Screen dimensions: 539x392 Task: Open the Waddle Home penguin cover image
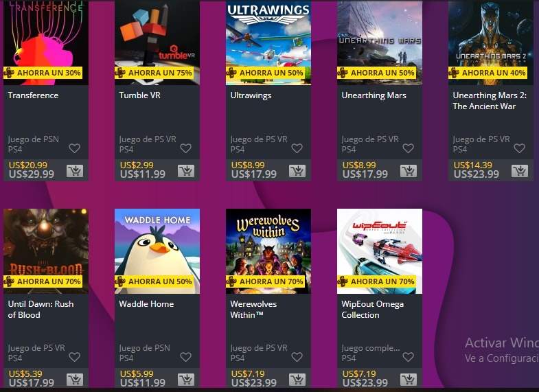157,251
